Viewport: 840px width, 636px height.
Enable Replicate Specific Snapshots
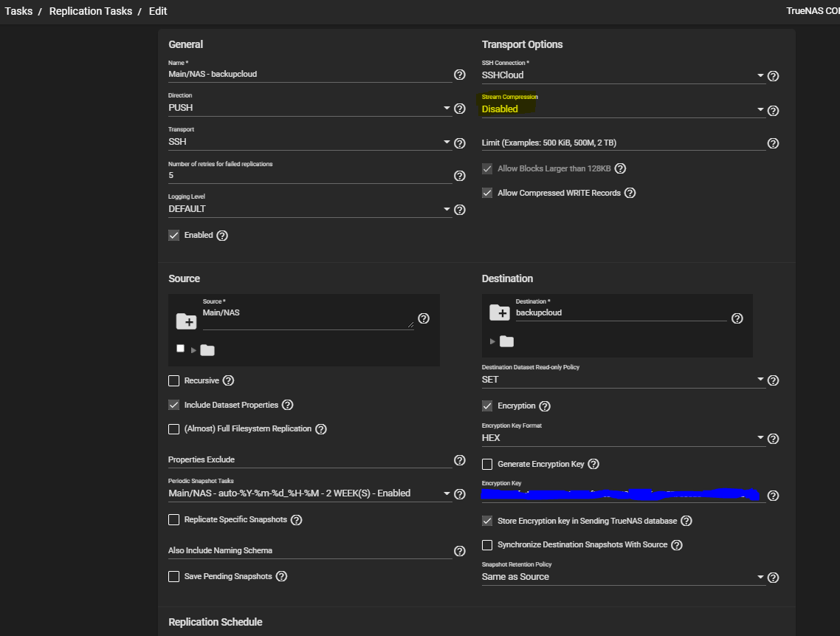(x=173, y=519)
